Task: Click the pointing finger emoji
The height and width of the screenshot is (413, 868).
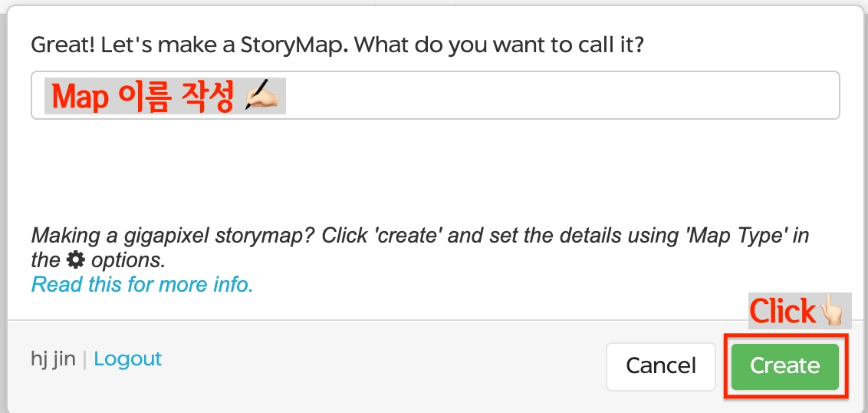Action: (832, 311)
